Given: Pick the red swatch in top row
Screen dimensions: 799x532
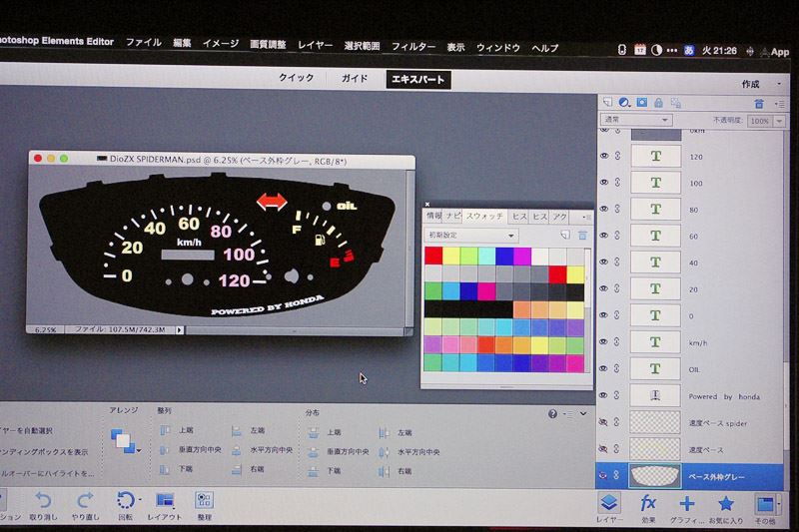Looking at the screenshot, I should point(433,256).
